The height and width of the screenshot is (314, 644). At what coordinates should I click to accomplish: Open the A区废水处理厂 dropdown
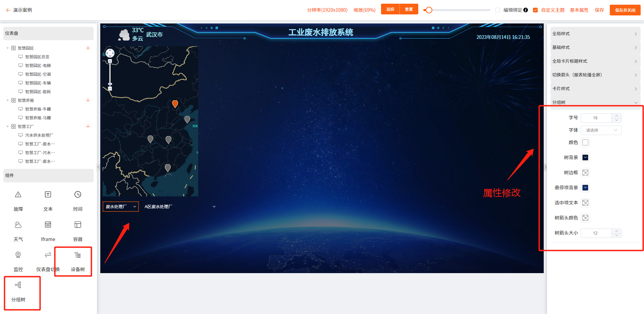(x=180, y=207)
